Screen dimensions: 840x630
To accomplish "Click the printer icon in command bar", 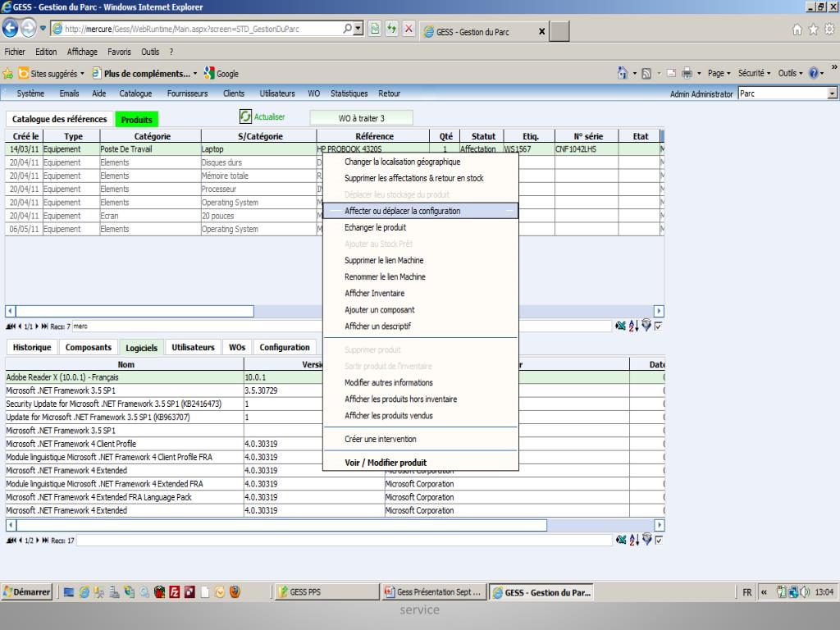I will point(687,73).
